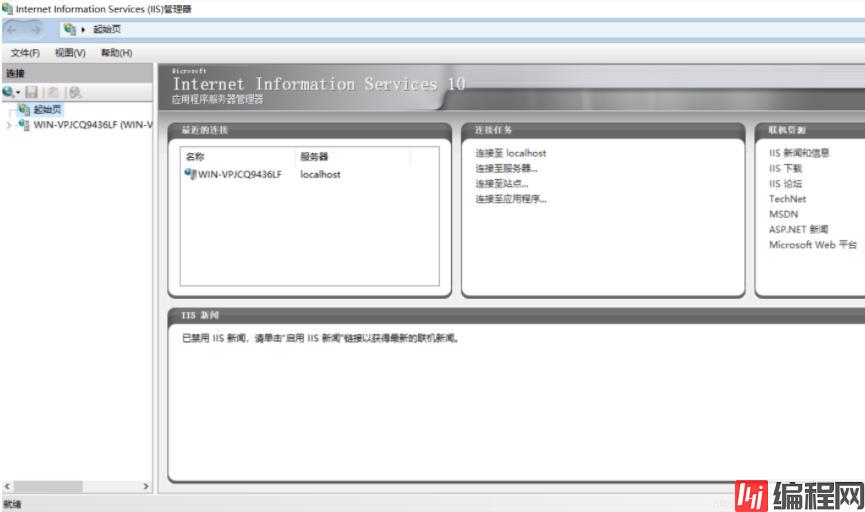Viewport: 865px width, 512px height.
Task: Click the scroll-right arrow of the connections pane
Action: click(146, 486)
